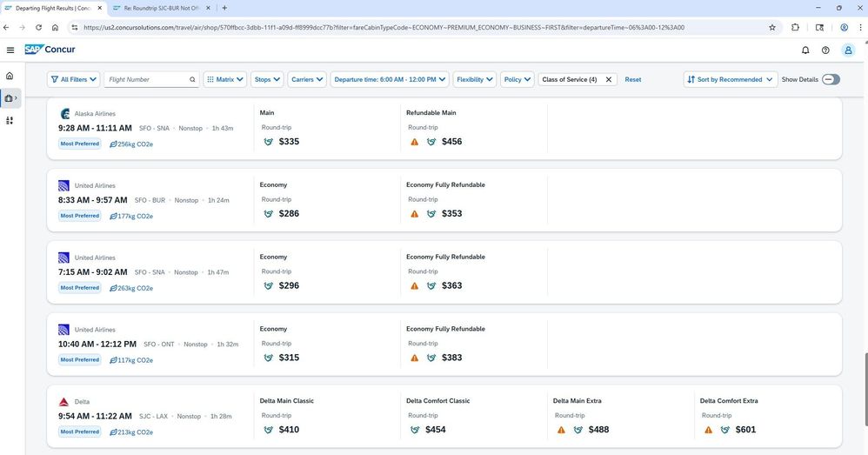The height and width of the screenshot is (455, 868).
Task: Click the warning icon beside $488 fare
Action: 561,430
